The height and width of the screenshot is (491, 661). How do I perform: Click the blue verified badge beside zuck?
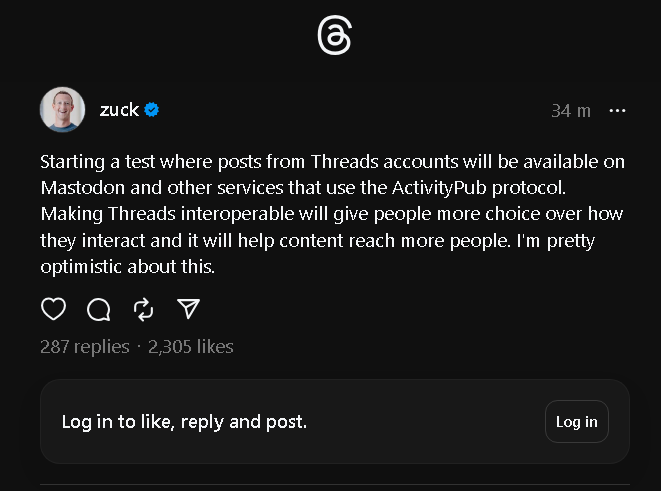[x=152, y=110]
